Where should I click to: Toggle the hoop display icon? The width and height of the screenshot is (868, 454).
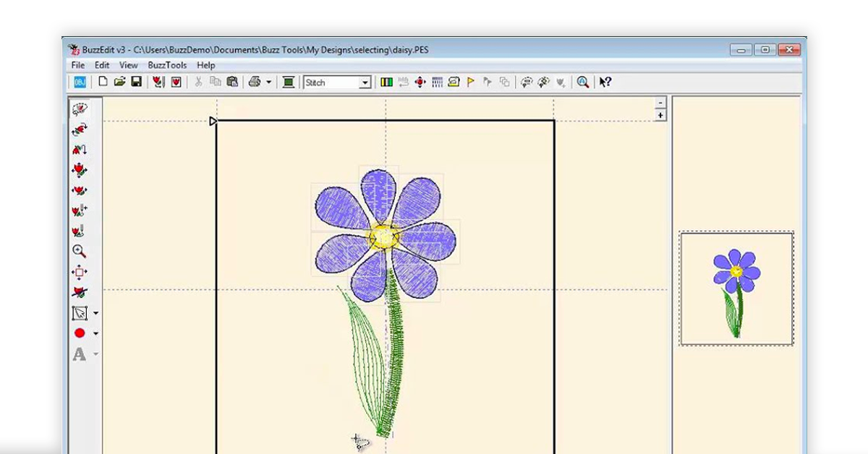[x=288, y=82]
